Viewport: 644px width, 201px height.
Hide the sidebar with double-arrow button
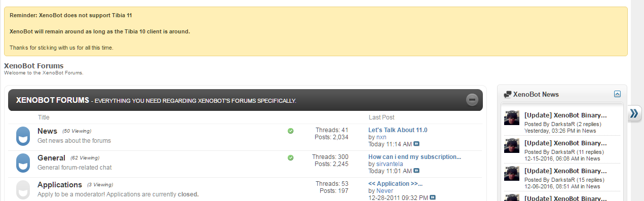click(x=634, y=114)
